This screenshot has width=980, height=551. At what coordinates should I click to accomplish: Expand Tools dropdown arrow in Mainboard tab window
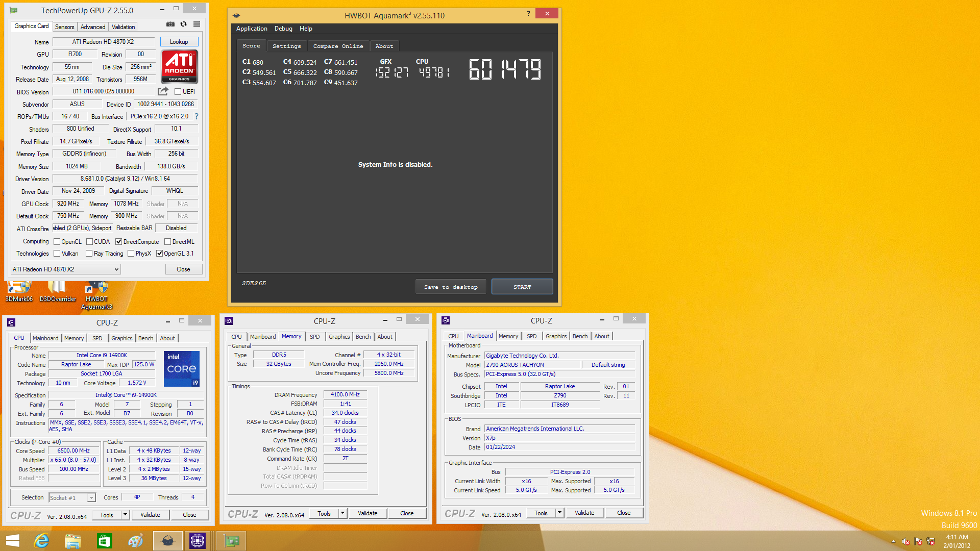[x=559, y=513]
